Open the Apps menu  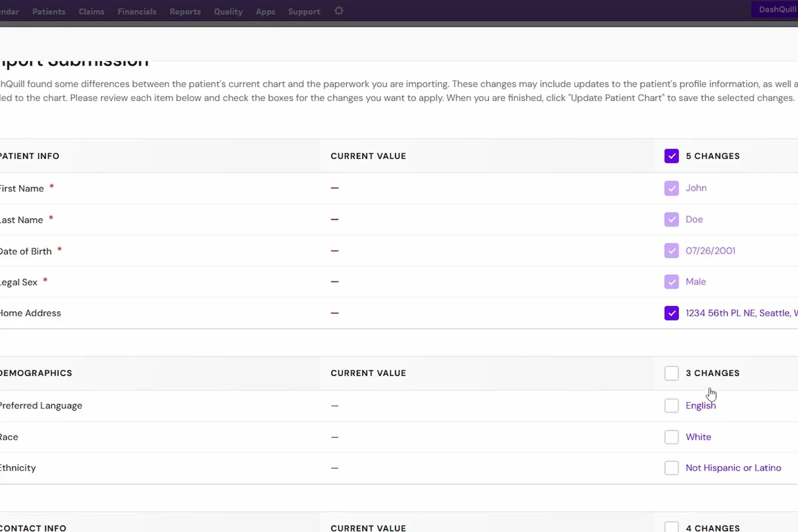(265, 11)
